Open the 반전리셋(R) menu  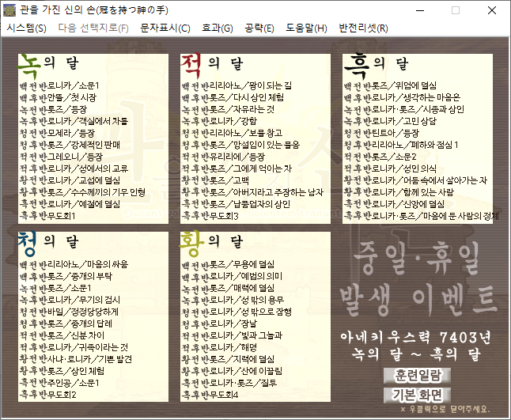click(363, 28)
